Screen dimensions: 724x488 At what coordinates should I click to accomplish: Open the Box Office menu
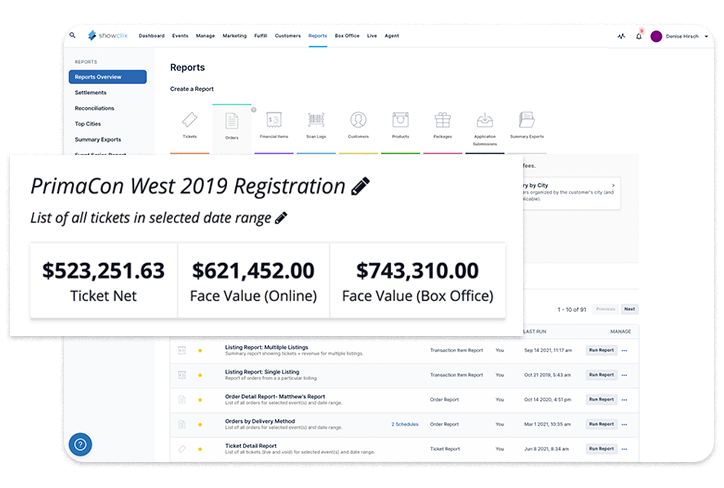pos(347,35)
